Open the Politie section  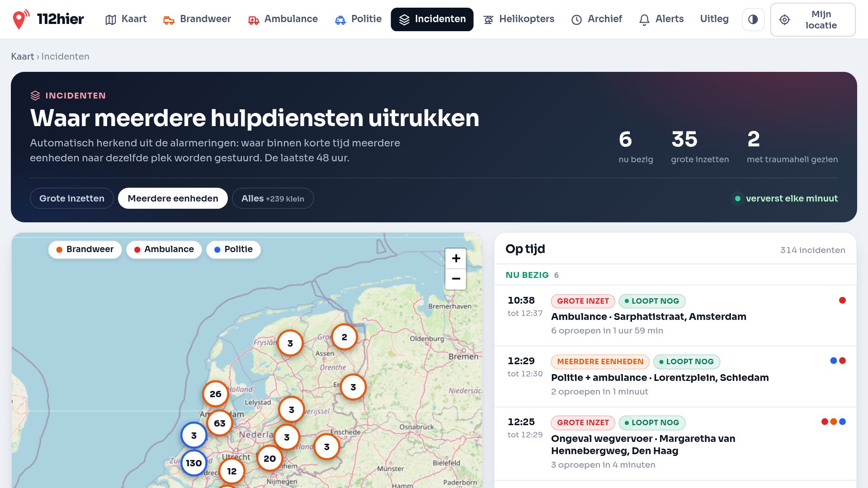pos(358,19)
